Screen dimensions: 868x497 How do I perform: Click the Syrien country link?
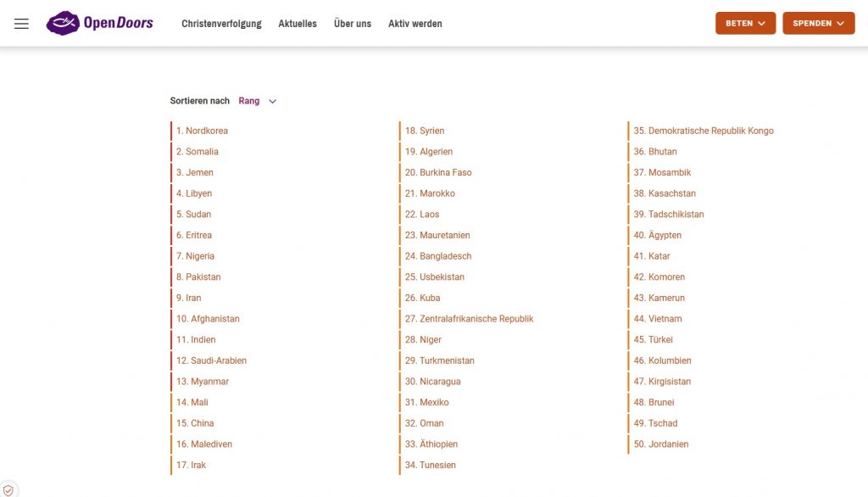click(x=425, y=131)
